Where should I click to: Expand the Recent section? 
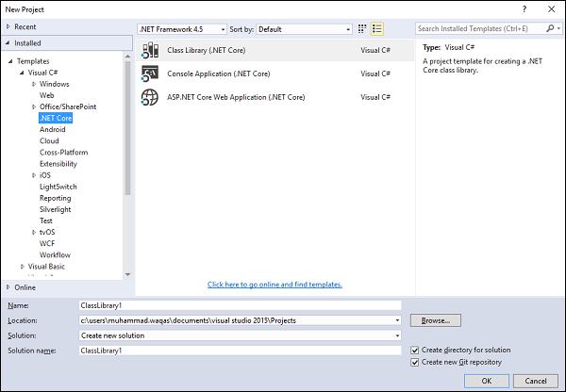pyautogui.click(x=8, y=26)
